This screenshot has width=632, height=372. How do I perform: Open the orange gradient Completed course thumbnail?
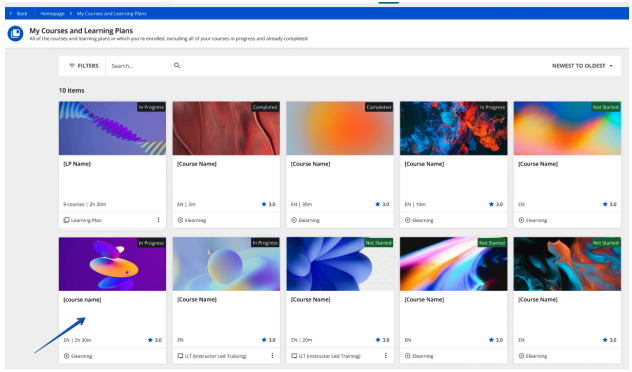coord(340,128)
